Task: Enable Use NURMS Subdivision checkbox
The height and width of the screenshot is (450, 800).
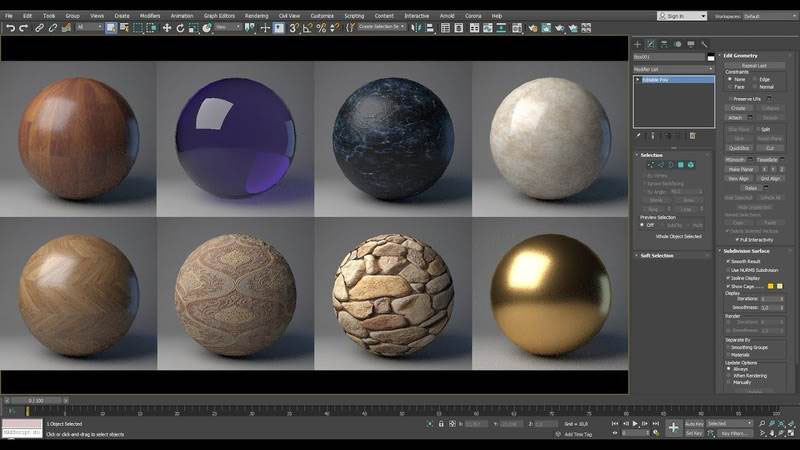Action: [728, 270]
